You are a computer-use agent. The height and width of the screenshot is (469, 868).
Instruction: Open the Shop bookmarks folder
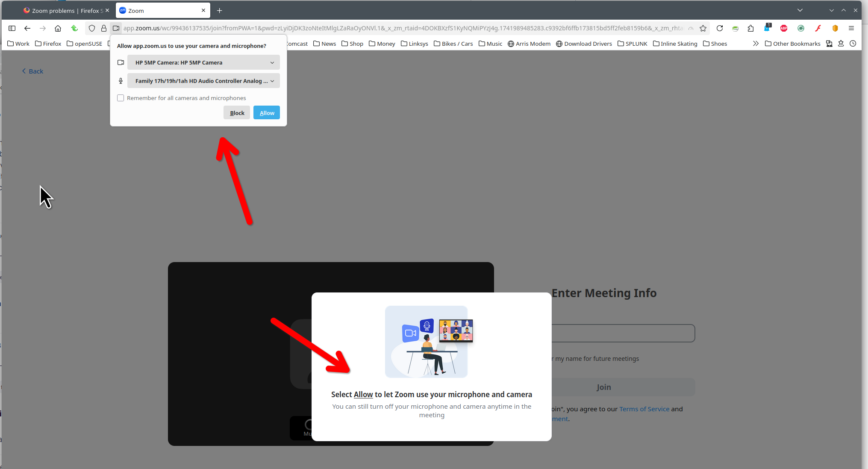pyautogui.click(x=352, y=44)
